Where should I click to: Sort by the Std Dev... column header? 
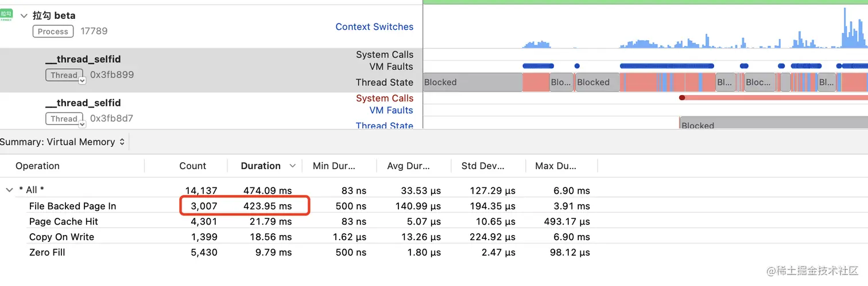(x=483, y=166)
